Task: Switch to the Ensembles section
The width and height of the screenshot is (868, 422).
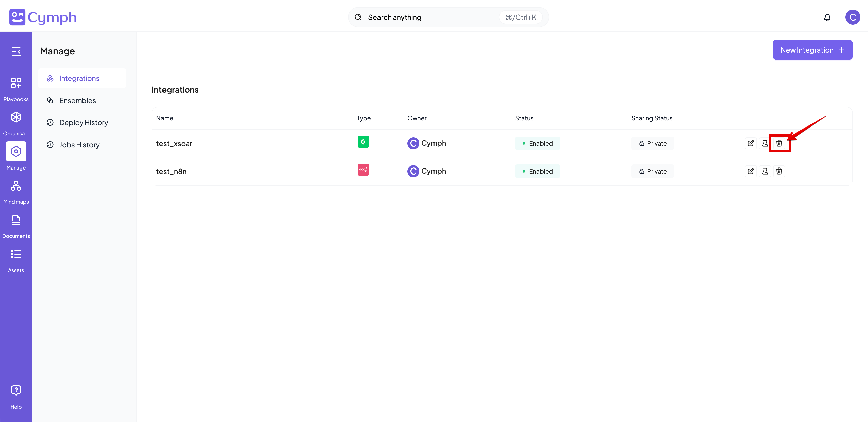Action: click(77, 100)
